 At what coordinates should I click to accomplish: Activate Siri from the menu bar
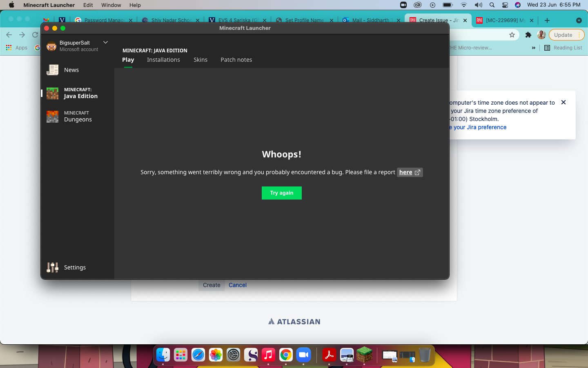coord(518,5)
